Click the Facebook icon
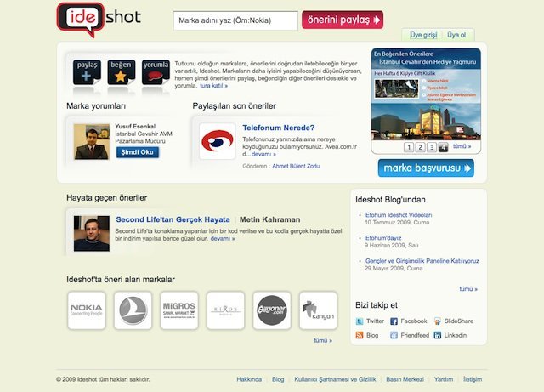Viewport: 544px width, 392px height. [x=394, y=321]
